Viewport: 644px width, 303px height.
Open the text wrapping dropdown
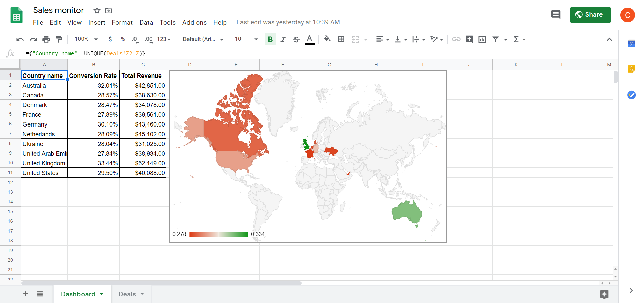tap(419, 39)
